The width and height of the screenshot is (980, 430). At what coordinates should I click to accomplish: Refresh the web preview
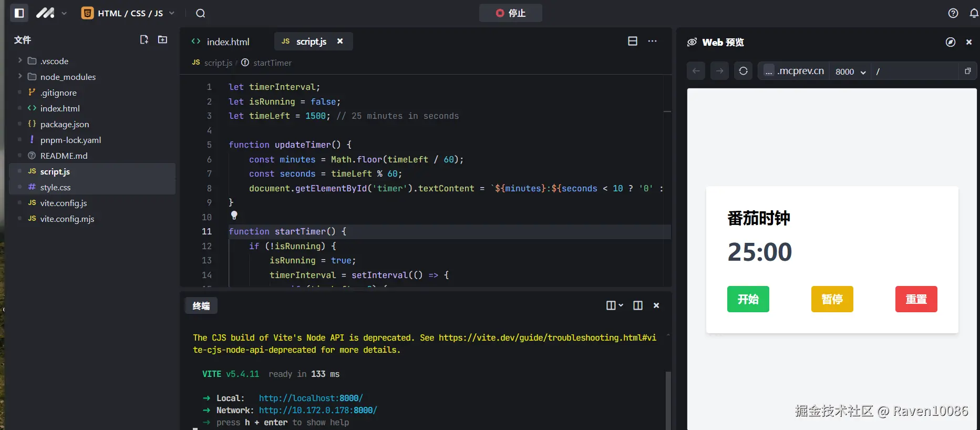743,71
